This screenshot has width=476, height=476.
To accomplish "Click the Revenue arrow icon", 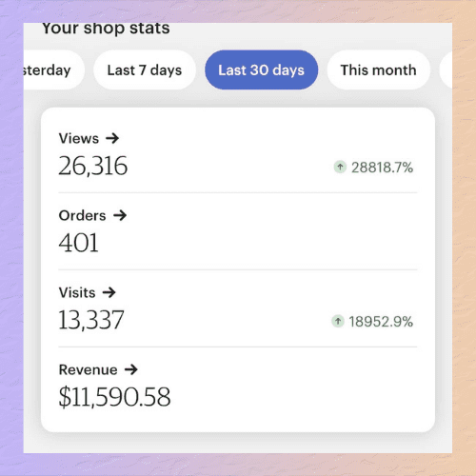I will click(x=130, y=369).
